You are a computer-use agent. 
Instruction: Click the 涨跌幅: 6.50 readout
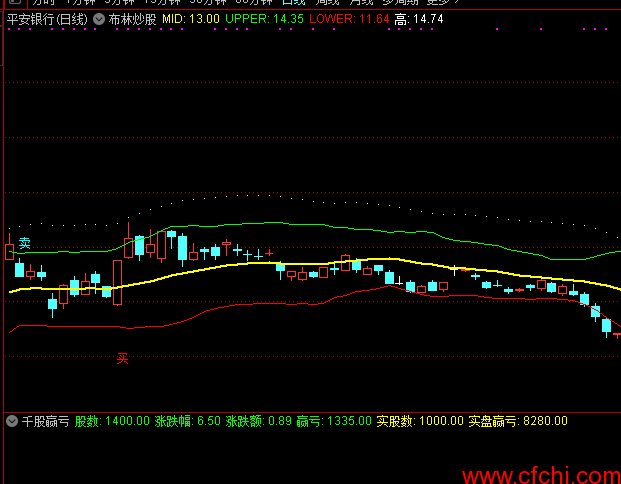(x=188, y=421)
